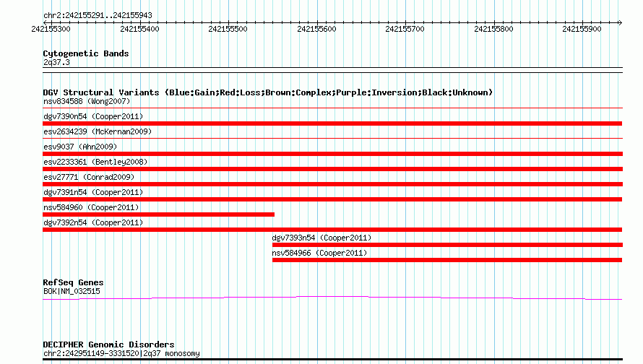Image resolution: width=643 pixels, height=364 pixels.
Task: Click the magenta BOK gene line
Action: (x=332, y=298)
